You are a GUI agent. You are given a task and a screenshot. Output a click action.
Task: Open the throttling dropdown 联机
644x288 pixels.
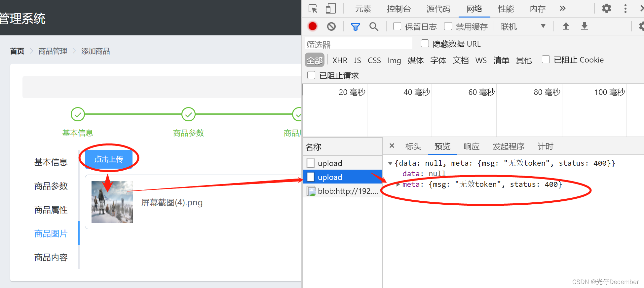(523, 26)
